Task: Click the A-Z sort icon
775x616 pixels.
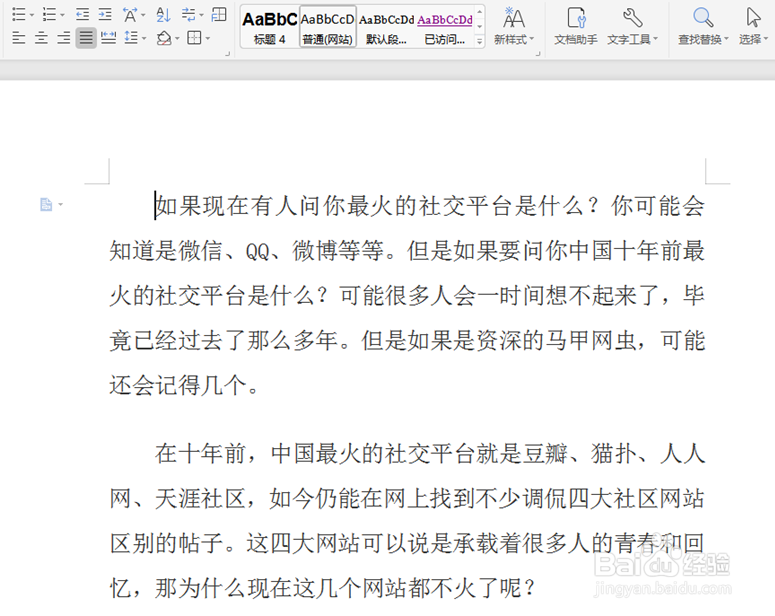Action: [x=163, y=15]
